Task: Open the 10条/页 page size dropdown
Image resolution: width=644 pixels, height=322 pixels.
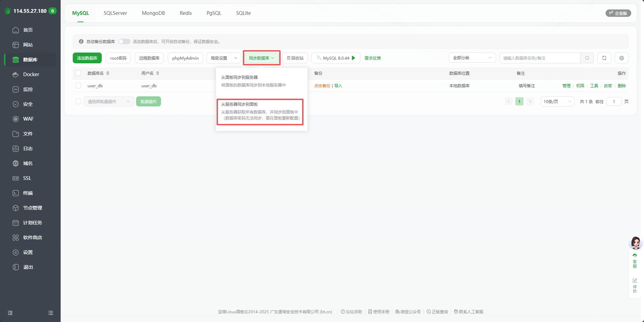Action: point(557,101)
